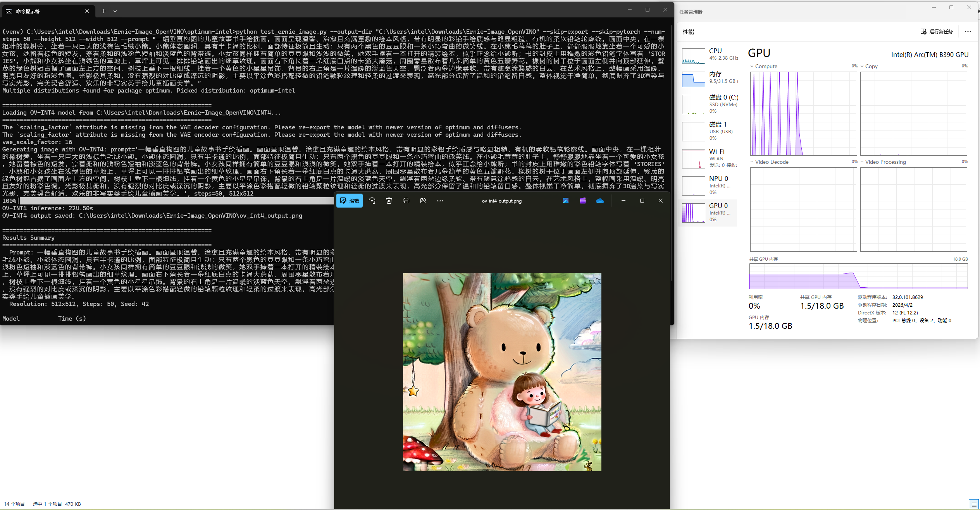Open the Video Processing engine dropdown

click(883, 162)
